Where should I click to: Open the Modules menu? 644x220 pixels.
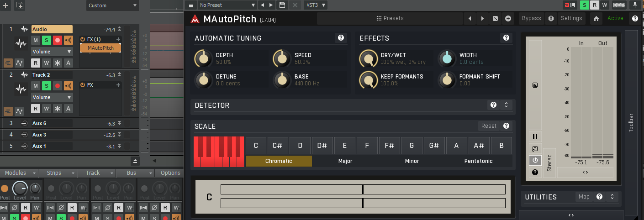point(19,173)
